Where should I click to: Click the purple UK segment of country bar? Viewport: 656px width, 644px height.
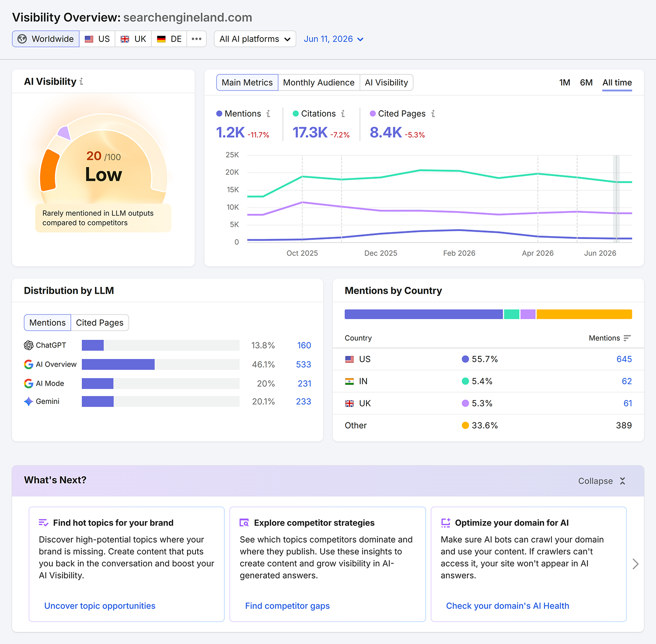528,314
